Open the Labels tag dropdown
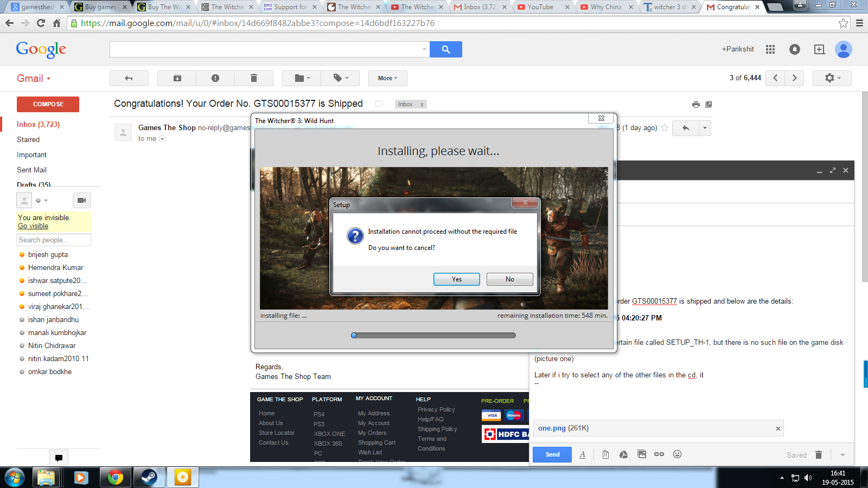The height and width of the screenshot is (488, 868). (340, 78)
